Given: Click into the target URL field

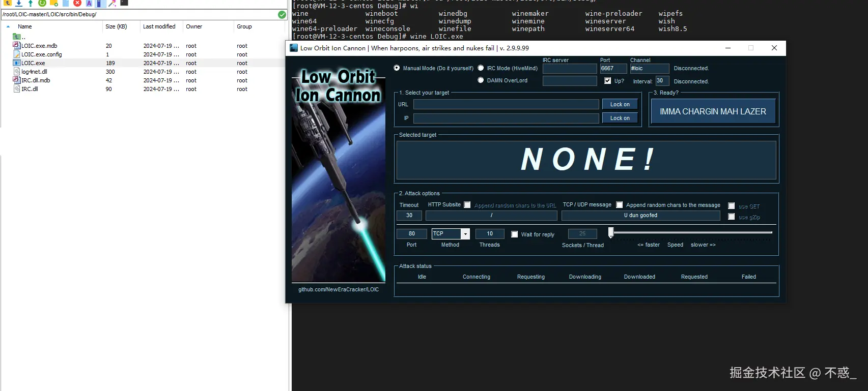Looking at the screenshot, I should (506, 104).
